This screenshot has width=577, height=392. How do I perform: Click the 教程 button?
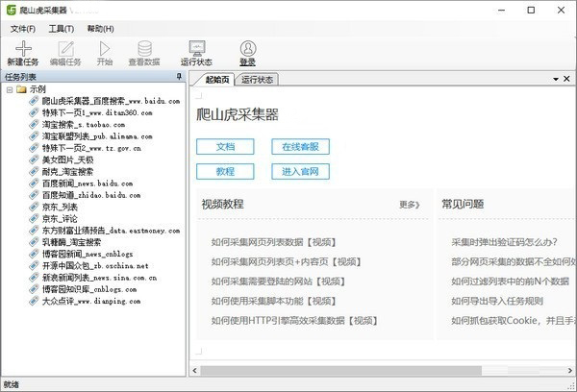click(x=225, y=171)
